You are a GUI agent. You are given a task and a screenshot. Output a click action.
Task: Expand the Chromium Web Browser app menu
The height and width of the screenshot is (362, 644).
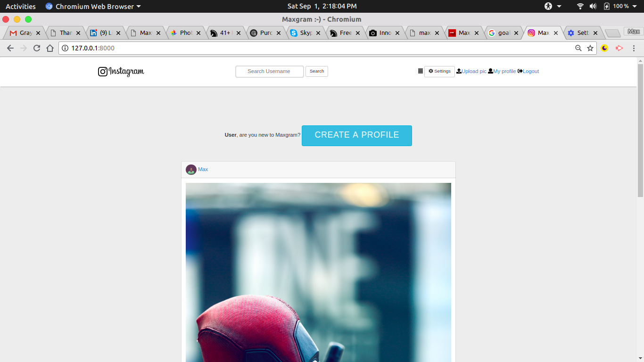click(x=93, y=6)
